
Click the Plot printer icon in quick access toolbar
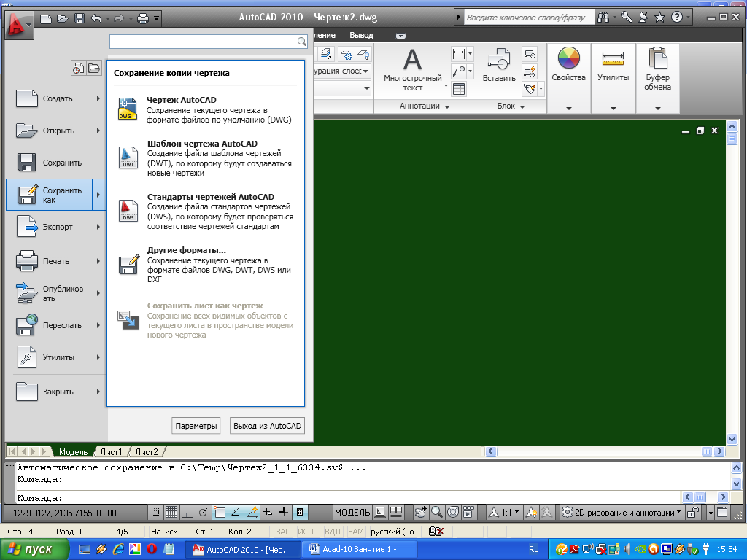142,18
